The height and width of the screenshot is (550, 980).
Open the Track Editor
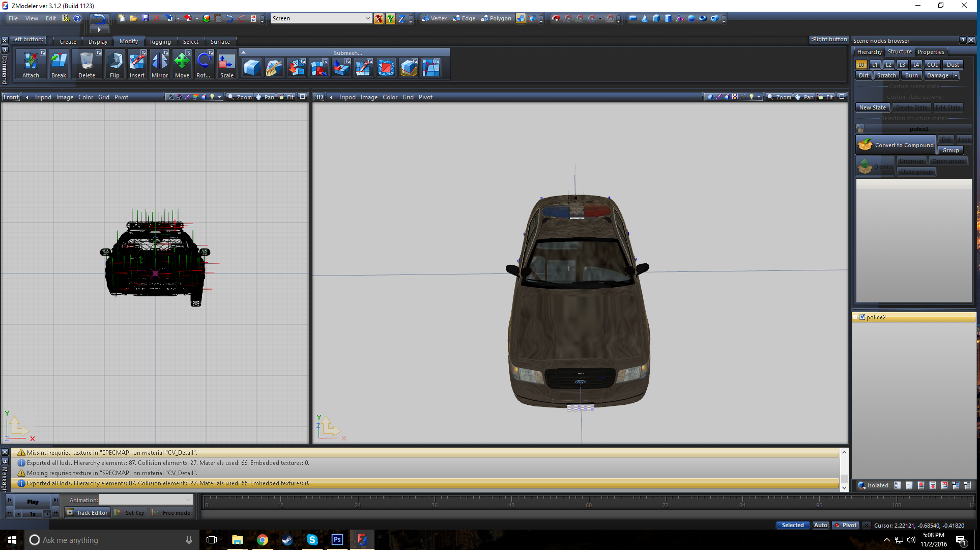tap(87, 513)
